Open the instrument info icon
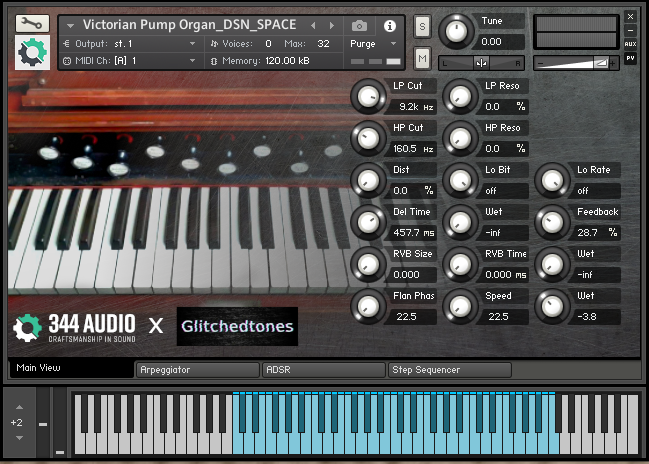The width and height of the screenshot is (649, 464). click(390, 25)
